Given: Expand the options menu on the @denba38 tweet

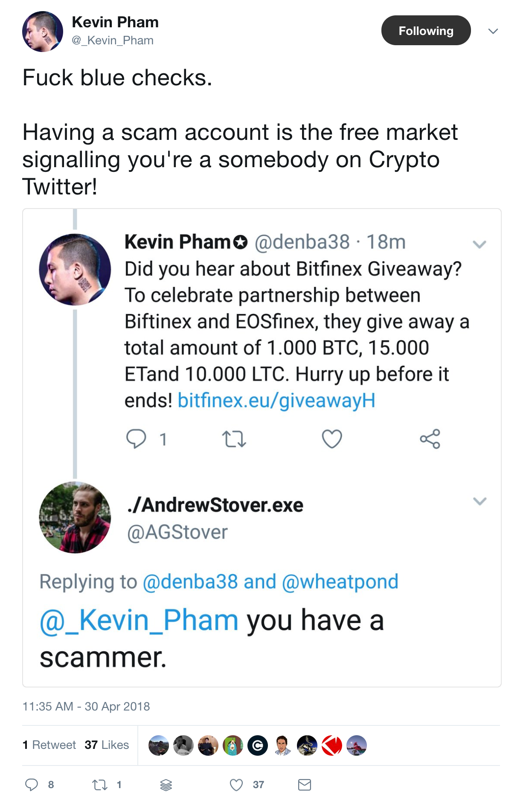Looking at the screenshot, I should (x=480, y=244).
